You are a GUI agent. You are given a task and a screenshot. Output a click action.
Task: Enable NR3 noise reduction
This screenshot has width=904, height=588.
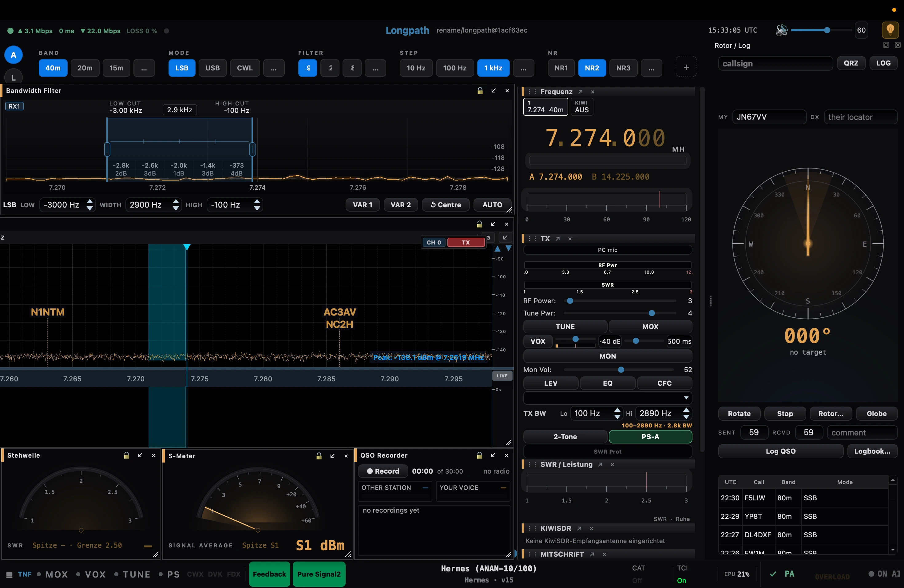tap(623, 68)
